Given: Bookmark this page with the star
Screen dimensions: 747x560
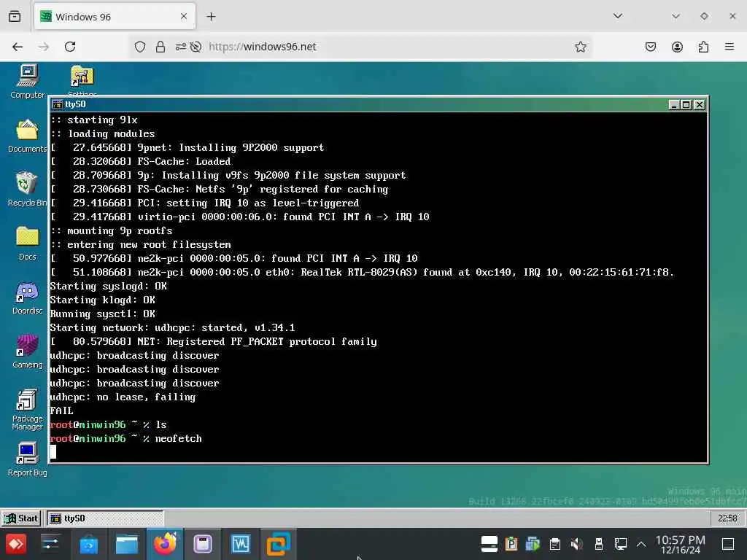Looking at the screenshot, I should [580, 47].
